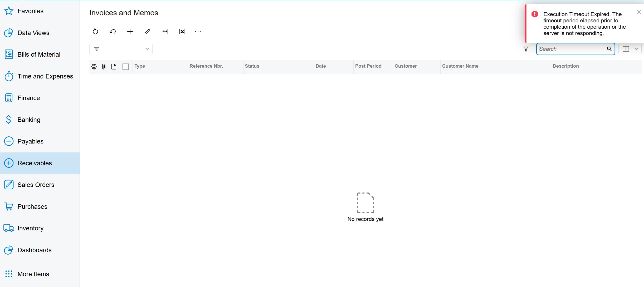Screen dimensions: 644x287
Task: Open the Receivables sidebar menu
Action: click(x=35, y=163)
